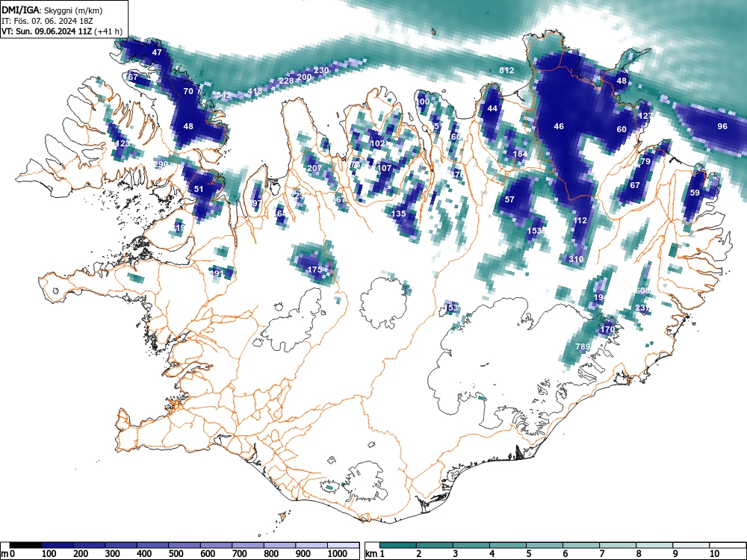Click the visibility value 228 on the map
Screen dimensions: 747x560
(x=286, y=81)
